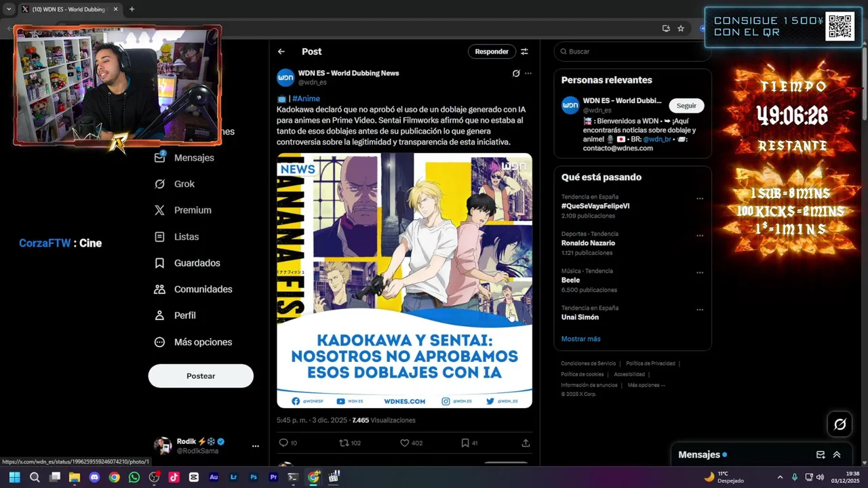Click the Postear button

[x=201, y=376]
